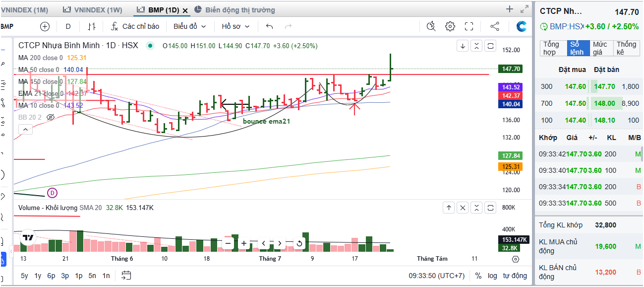Open 'Các chỉ báo' indicators
The image size is (644, 287).
[135, 26]
